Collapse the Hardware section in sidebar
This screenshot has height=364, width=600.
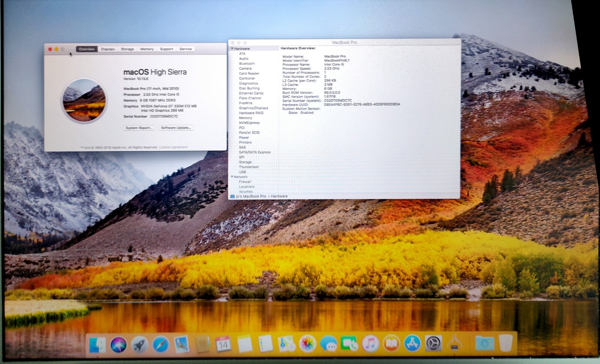point(232,49)
